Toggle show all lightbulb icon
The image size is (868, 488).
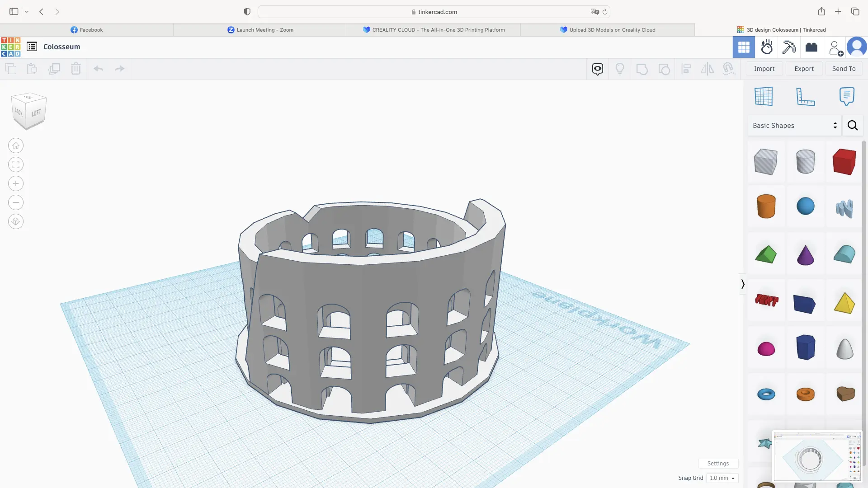[x=620, y=69]
